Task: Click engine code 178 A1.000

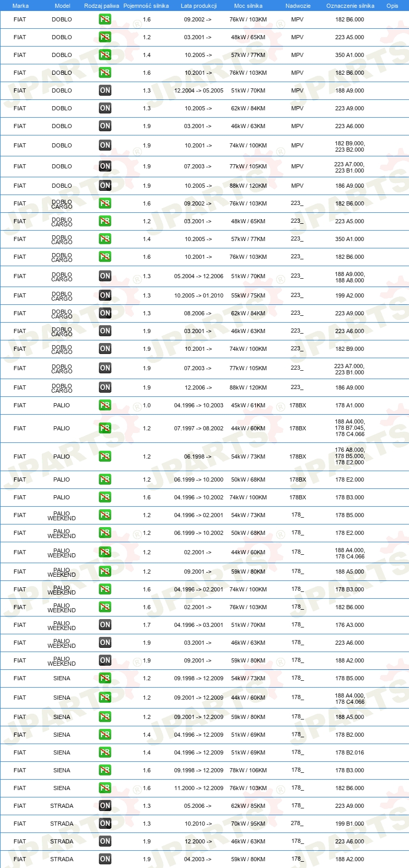Action: pyautogui.click(x=350, y=405)
